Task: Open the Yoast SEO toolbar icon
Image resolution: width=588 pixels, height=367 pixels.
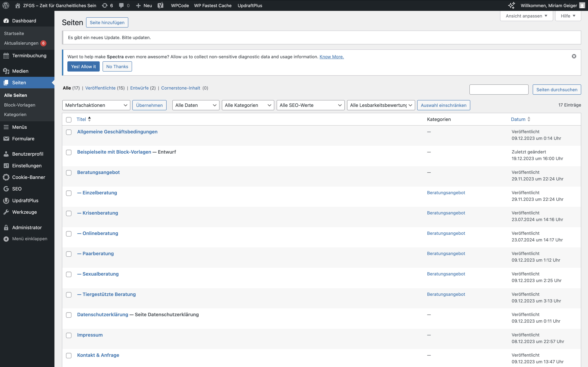Action: point(160,5)
